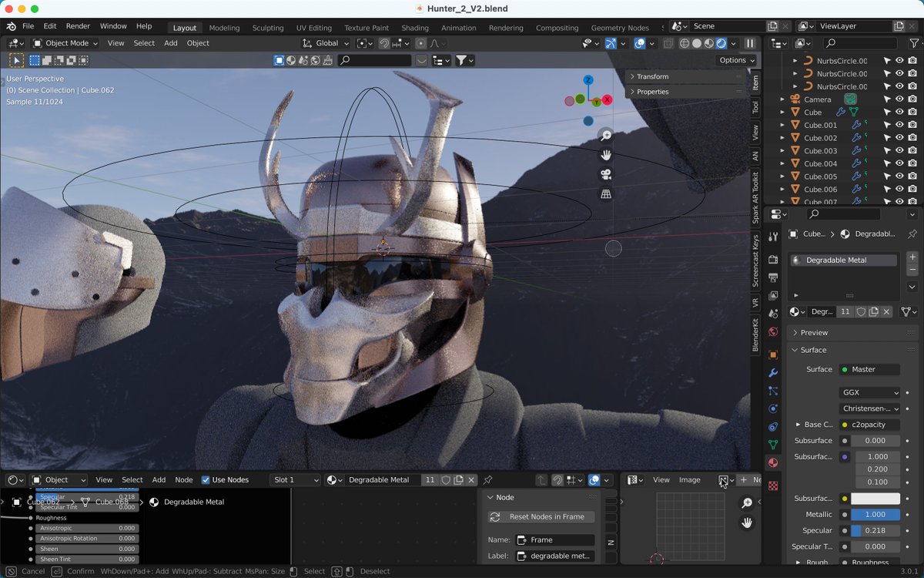Pause the viewport render preview
924x578 pixels.
pos(749,43)
